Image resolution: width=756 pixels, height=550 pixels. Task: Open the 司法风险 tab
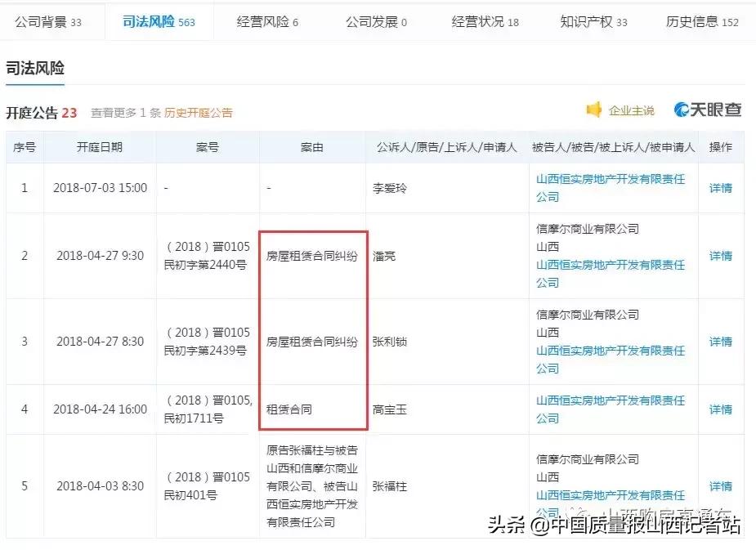click(x=150, y=23)
